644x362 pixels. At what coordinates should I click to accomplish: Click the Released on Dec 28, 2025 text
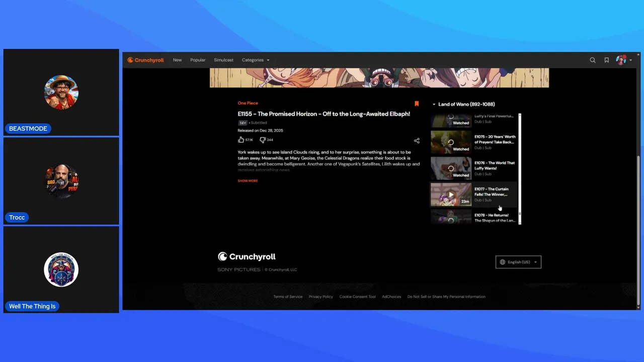point(260,131)
